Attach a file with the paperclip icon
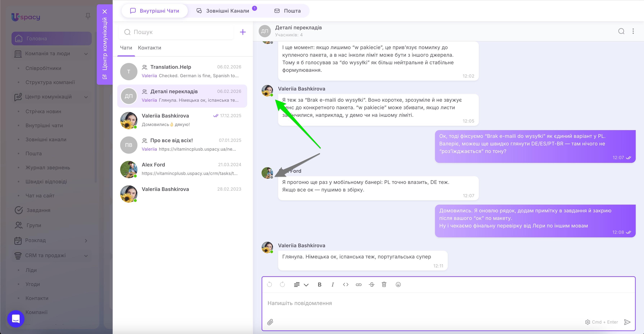 pos(271,322)
